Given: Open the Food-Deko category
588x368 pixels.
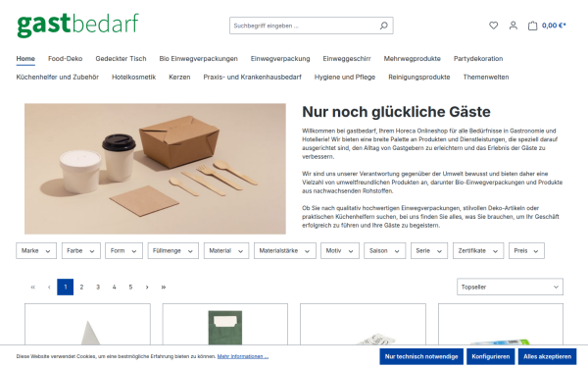Looking at the screenshot, I should point(66,59).
